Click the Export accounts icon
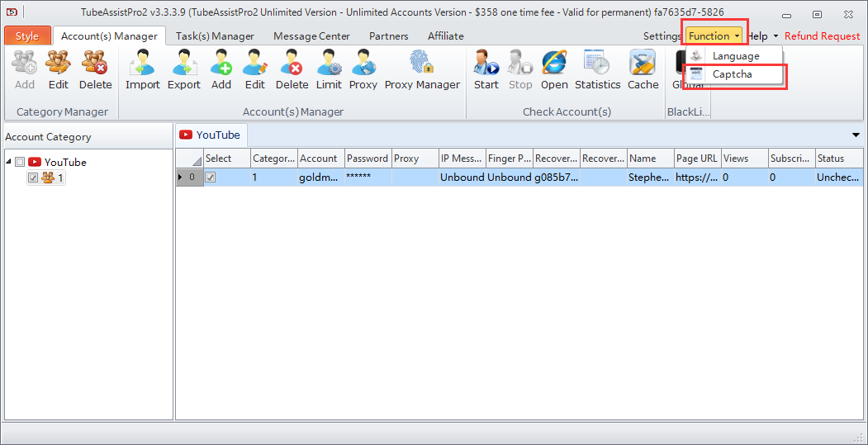This screenshot has width=868, height=445. tap(183, 69)
